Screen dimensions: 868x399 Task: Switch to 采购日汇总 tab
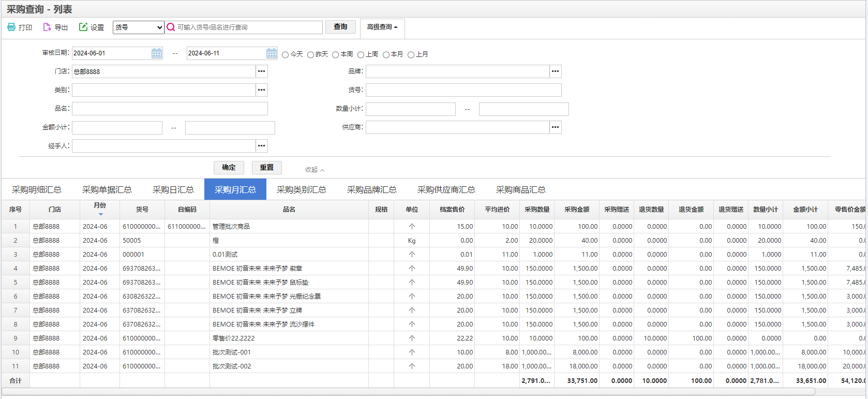[173, 189]
